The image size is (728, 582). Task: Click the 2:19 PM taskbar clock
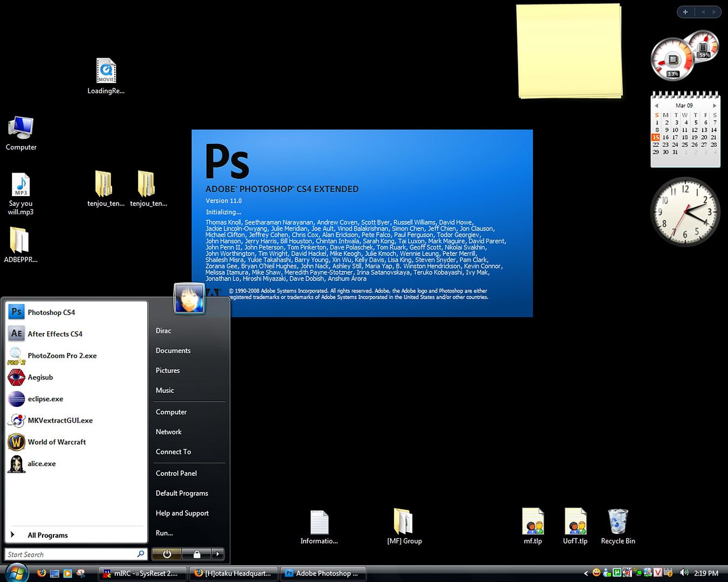point(706,573)
